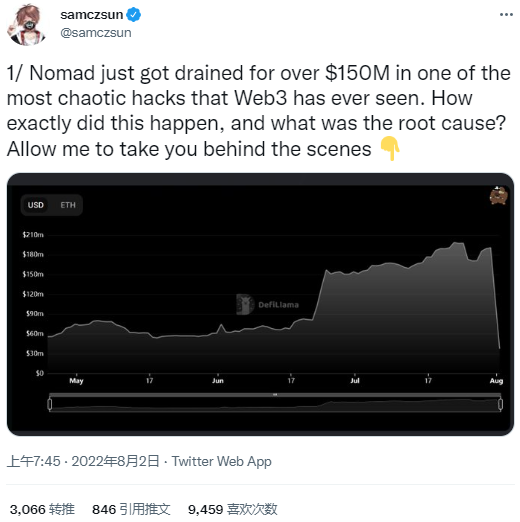Click the Aug marker on chart axis

point(496,381)
